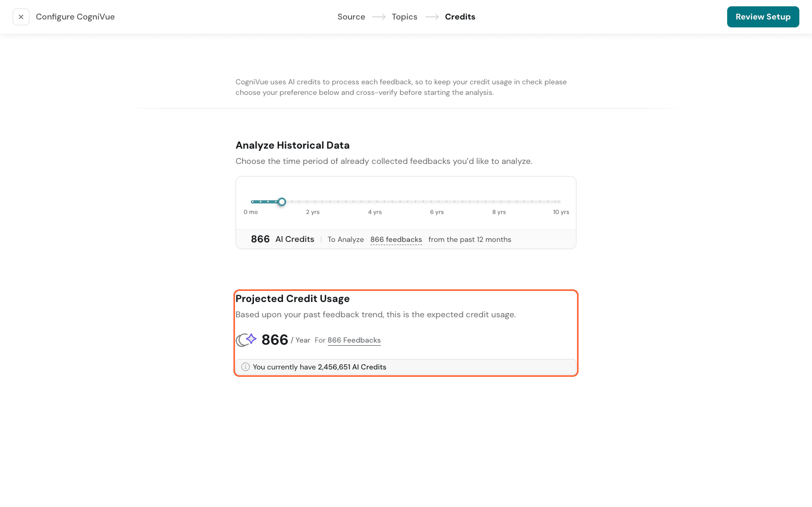Click the historical data slider handle
This screenshot has height=507, width=812.
click(282, 202)
